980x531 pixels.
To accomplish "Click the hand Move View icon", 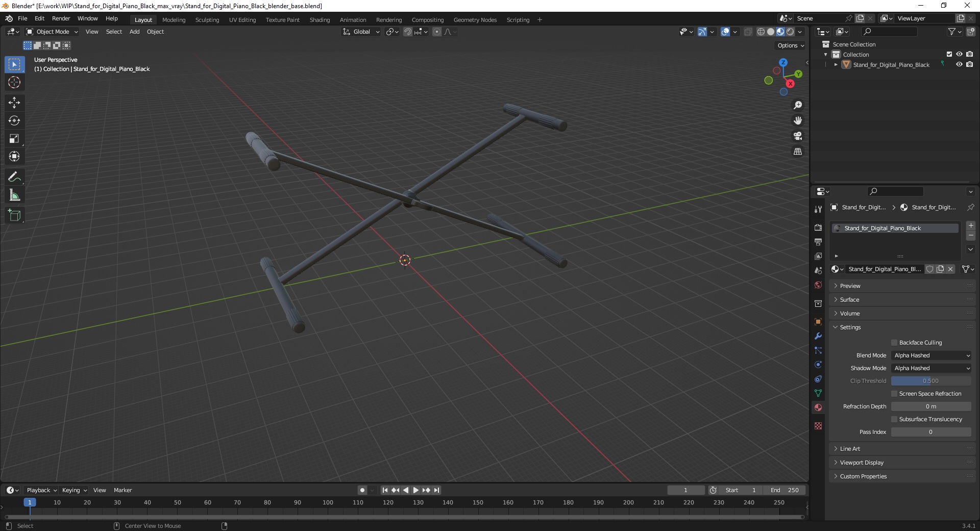I will click(798, 120).
